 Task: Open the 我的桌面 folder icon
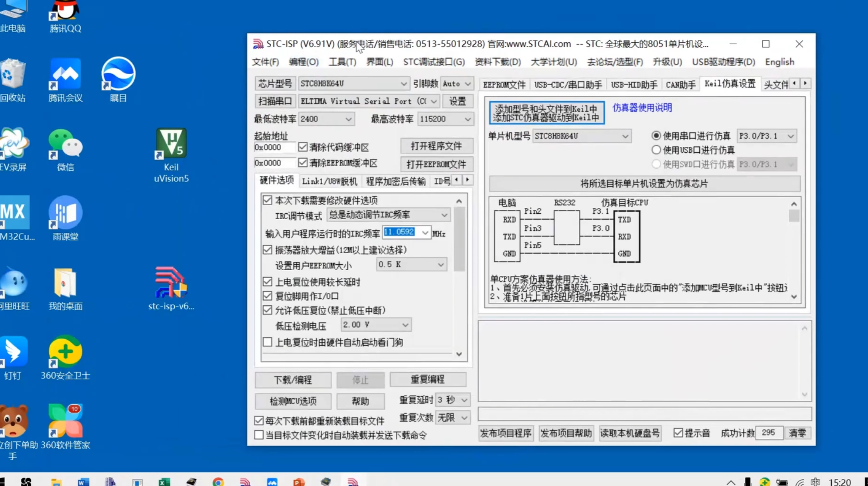(65, 288)
